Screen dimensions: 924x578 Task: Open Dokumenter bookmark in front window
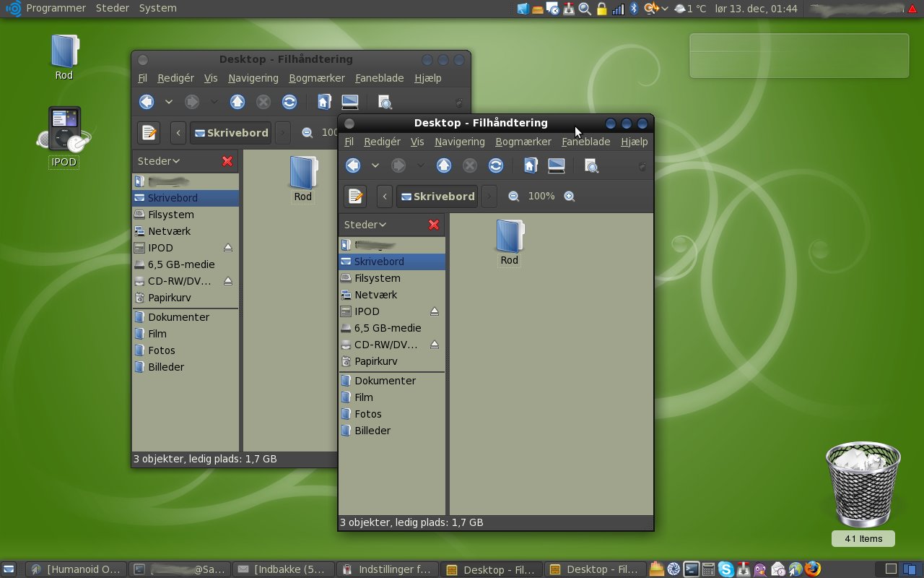pyautogui.click(x=392, y=381)
